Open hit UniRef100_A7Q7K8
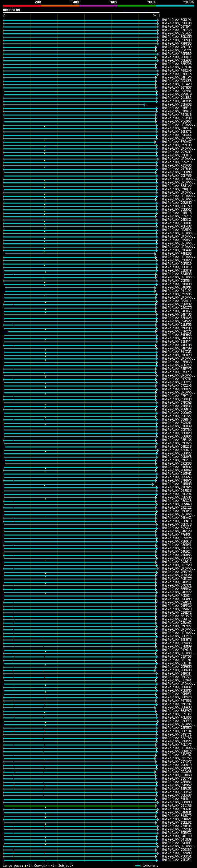This screenshot has height=868, width=197. pos(176,30)
